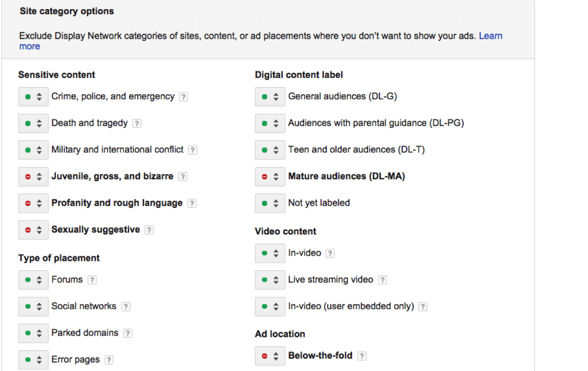Show help tooltip for Sexually suggestive
Screen dimensions: 588x371
pyautogui.click(x=149, y=230)
